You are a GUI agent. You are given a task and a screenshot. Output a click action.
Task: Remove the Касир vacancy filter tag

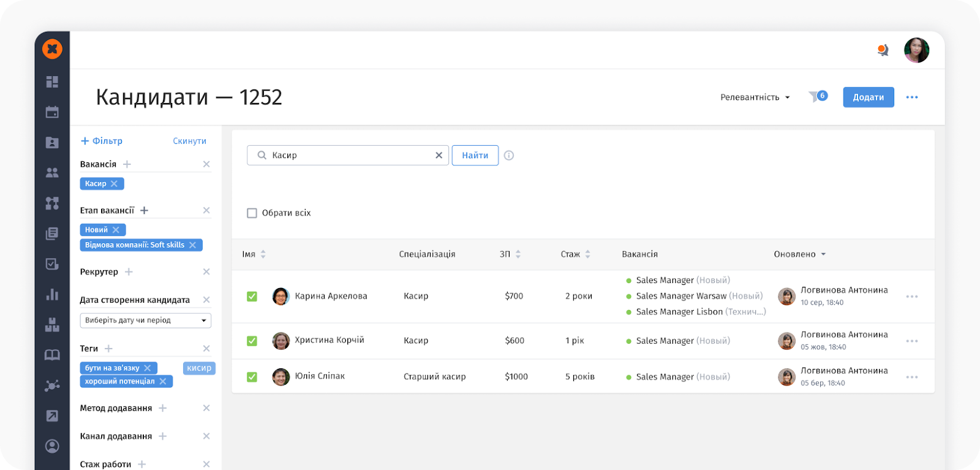point(115,184)
